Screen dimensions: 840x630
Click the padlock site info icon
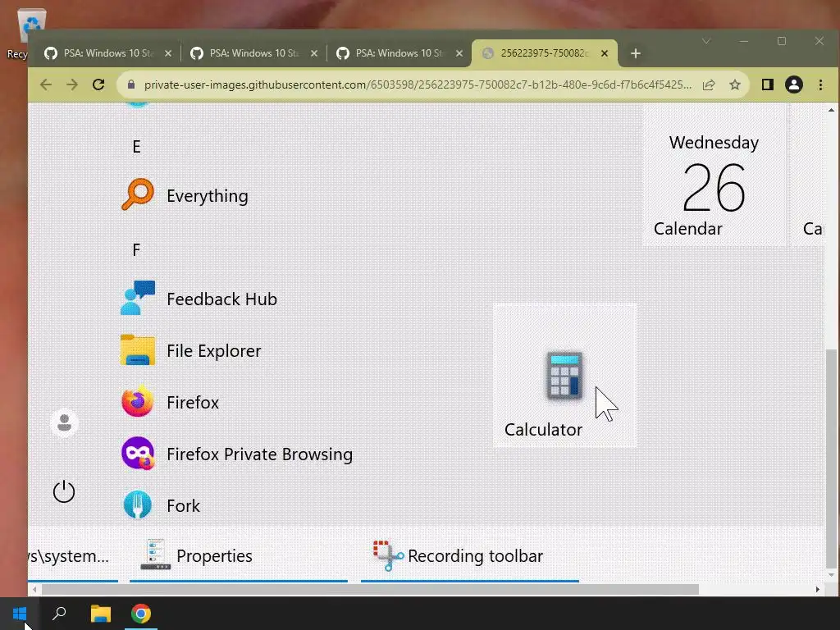tap(130, 84)
